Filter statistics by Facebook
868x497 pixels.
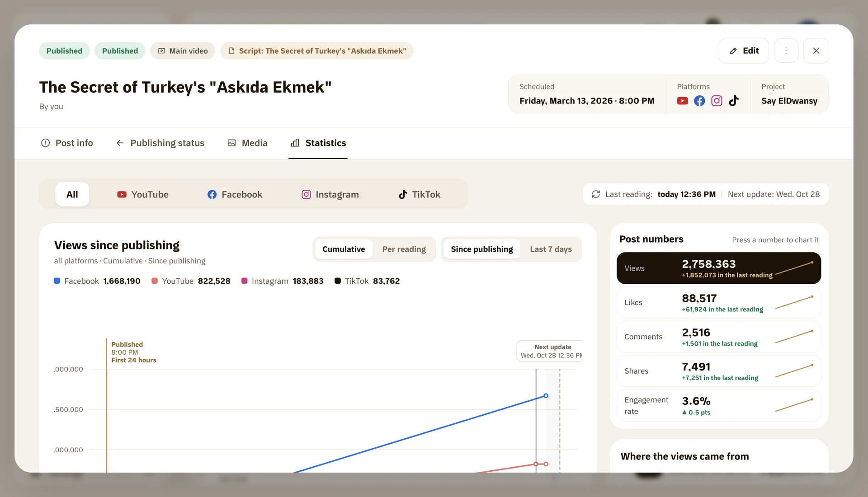pos(235,194)
